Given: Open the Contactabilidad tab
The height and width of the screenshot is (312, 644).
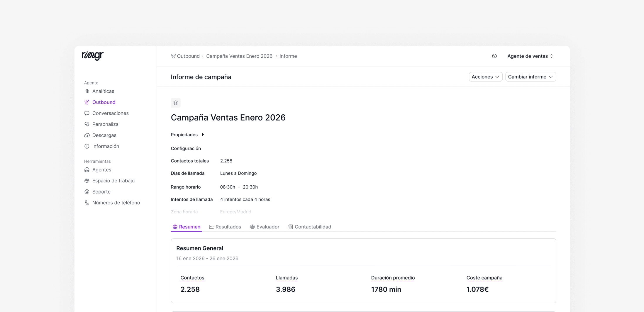Looking at the screenshot, I should click(310, 227).
